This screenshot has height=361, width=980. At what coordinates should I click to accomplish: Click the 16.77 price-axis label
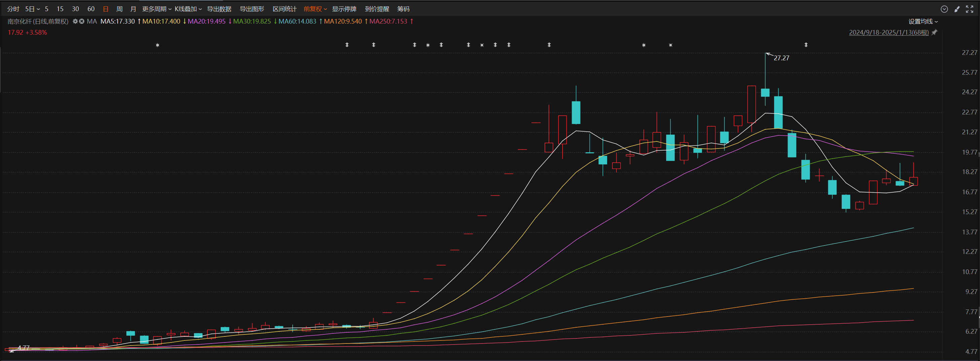969,192
